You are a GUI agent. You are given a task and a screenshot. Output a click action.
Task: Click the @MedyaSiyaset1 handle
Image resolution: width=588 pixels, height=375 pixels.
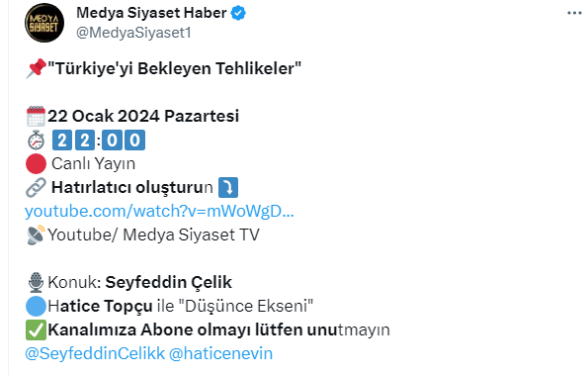pos(133,33)
